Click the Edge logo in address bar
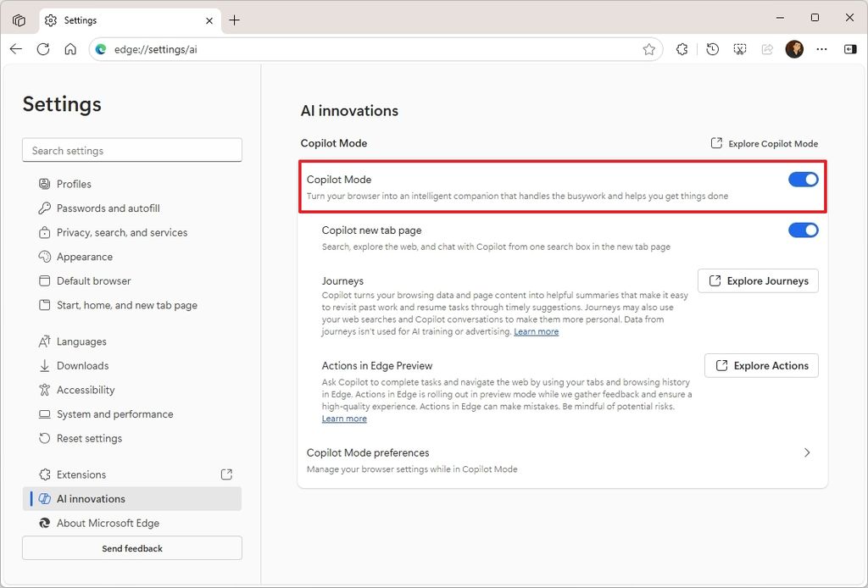The width and height of the screenshot is (868, 588). point(101,49)
